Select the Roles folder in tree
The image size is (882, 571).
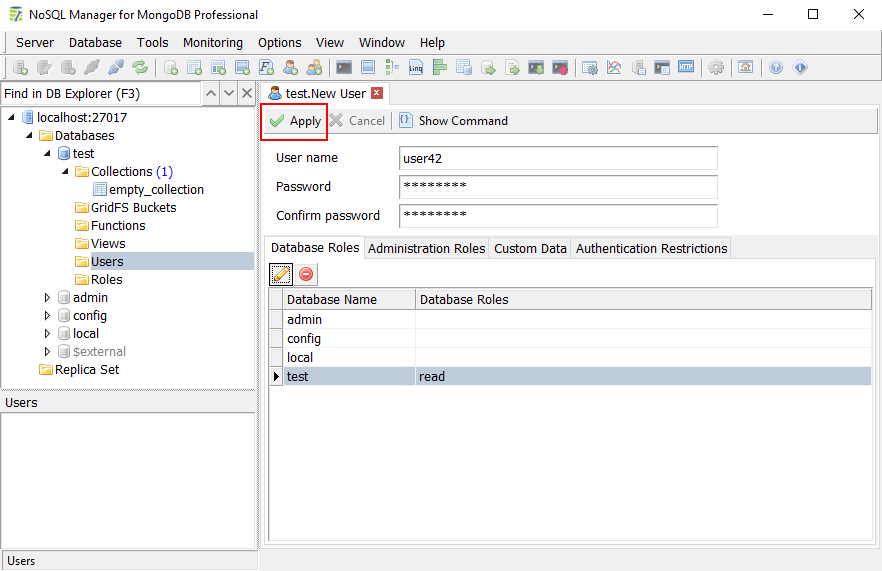(106, 280)
